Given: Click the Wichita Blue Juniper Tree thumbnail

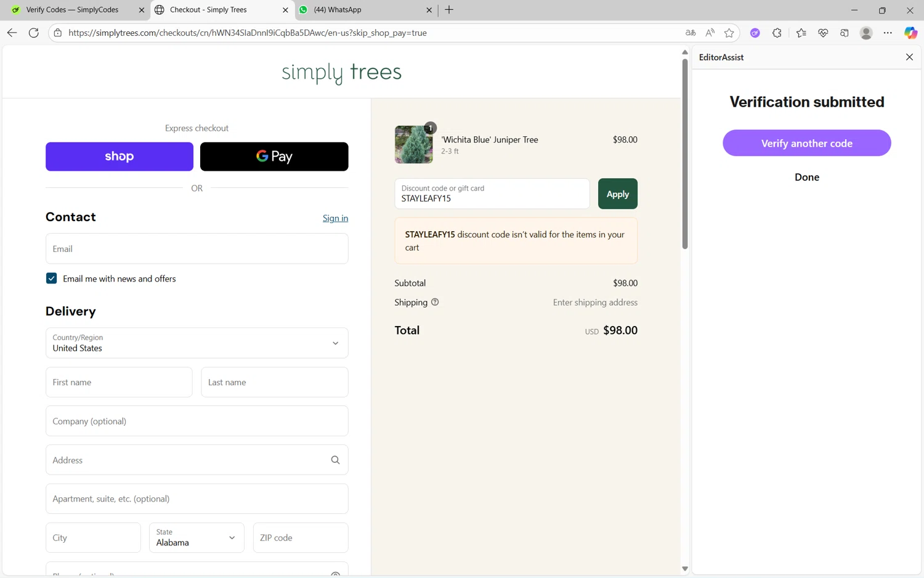Looking at the screenshot, I should [413, 145].
